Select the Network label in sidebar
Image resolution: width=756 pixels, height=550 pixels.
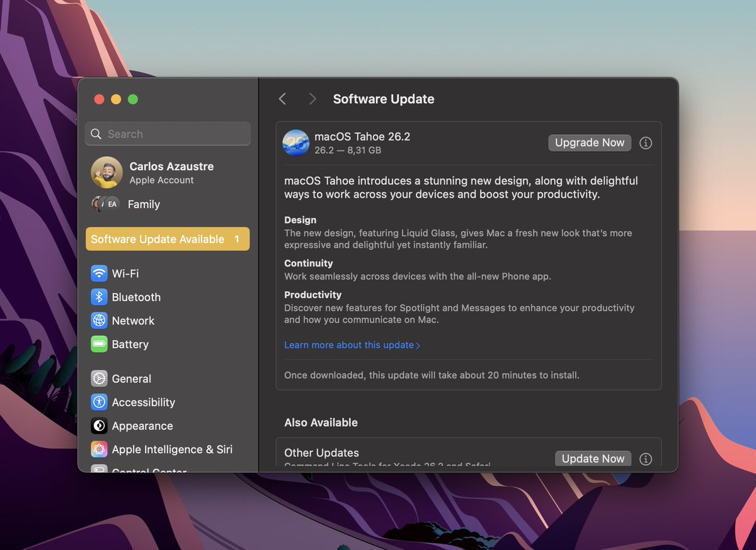pos(133,321)
